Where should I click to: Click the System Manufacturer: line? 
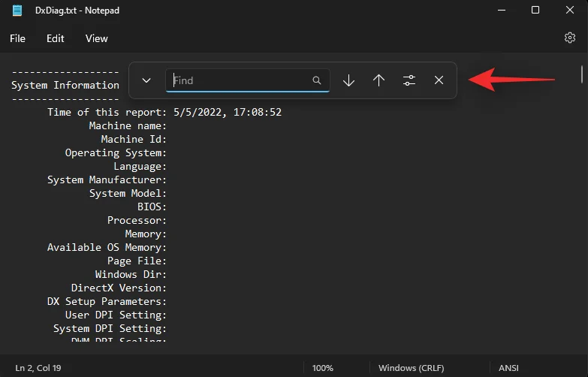[x=107, y=179]
